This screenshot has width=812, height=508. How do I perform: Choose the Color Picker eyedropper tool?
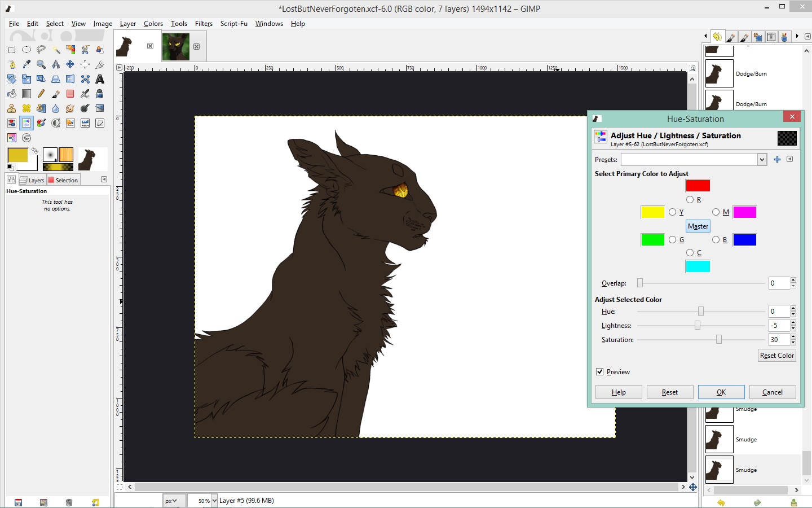(x=27, y=64)
